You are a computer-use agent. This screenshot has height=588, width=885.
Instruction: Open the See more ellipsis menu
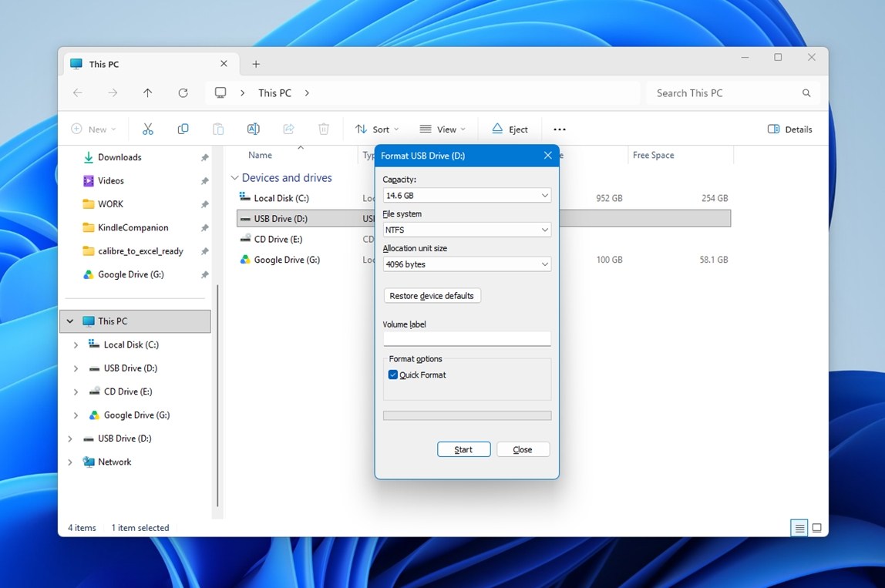(x=560, y=129)
